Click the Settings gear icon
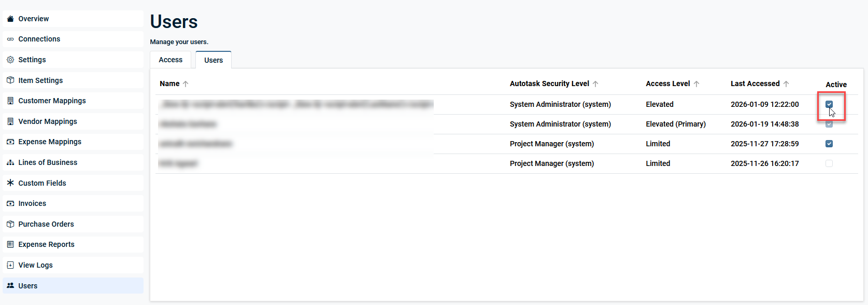Viewport: 868px width, 305px height. [x=10, y=60]
